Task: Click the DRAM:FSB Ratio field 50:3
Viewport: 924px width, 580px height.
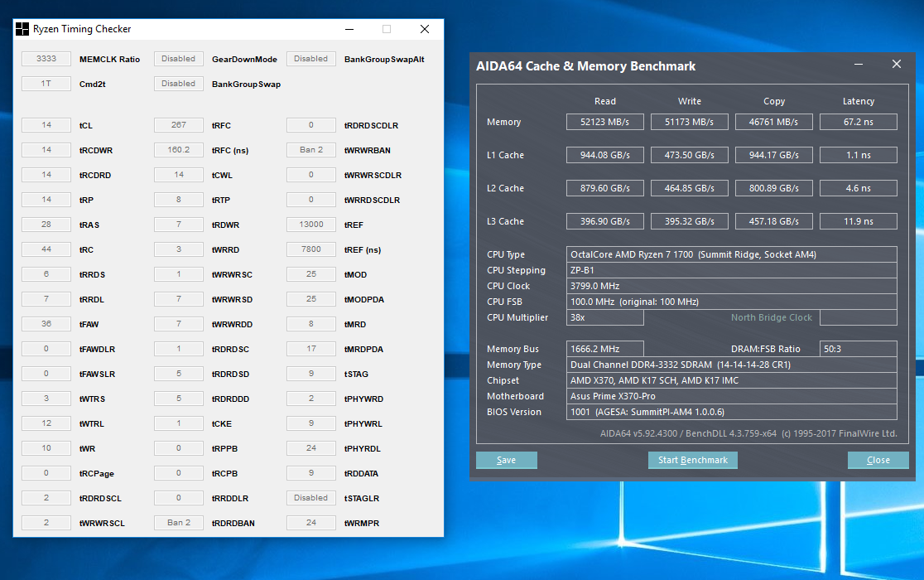Action: (859, 348)
